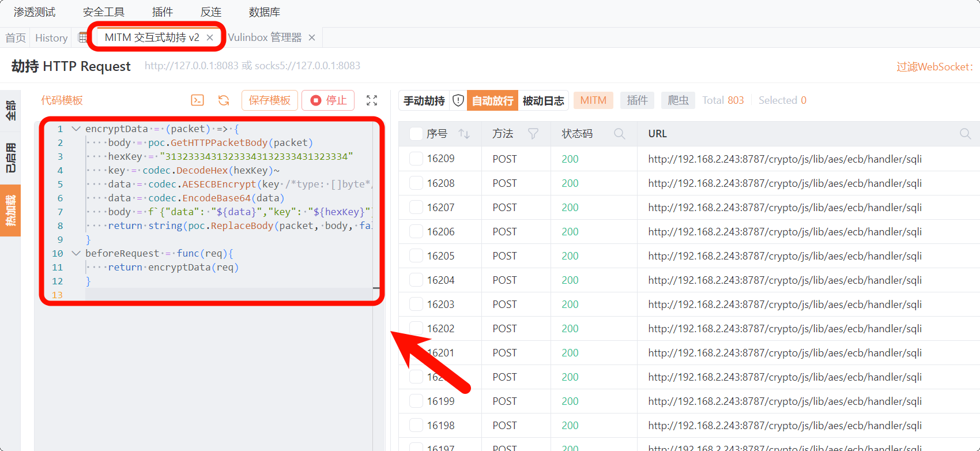Collapse the encryptData function fold arrow
The image size is (980, 451).
76,129
